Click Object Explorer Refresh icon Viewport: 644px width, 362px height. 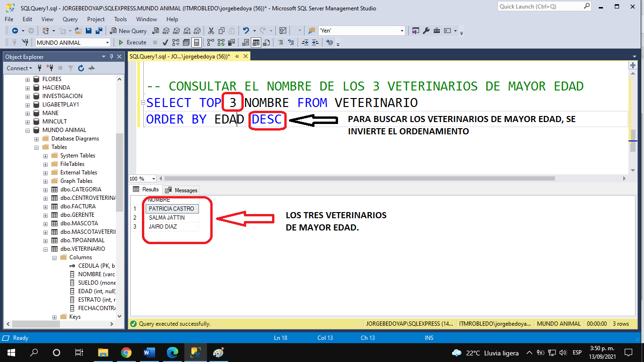pos(81,68)
